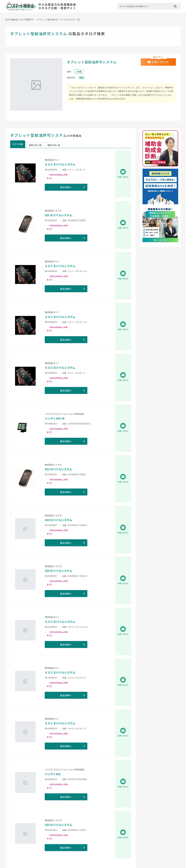Image resolution: width=186 pixels, height=868 pixels.
Task: Click the search magnifier icon in header
Action: coord(175,6)
